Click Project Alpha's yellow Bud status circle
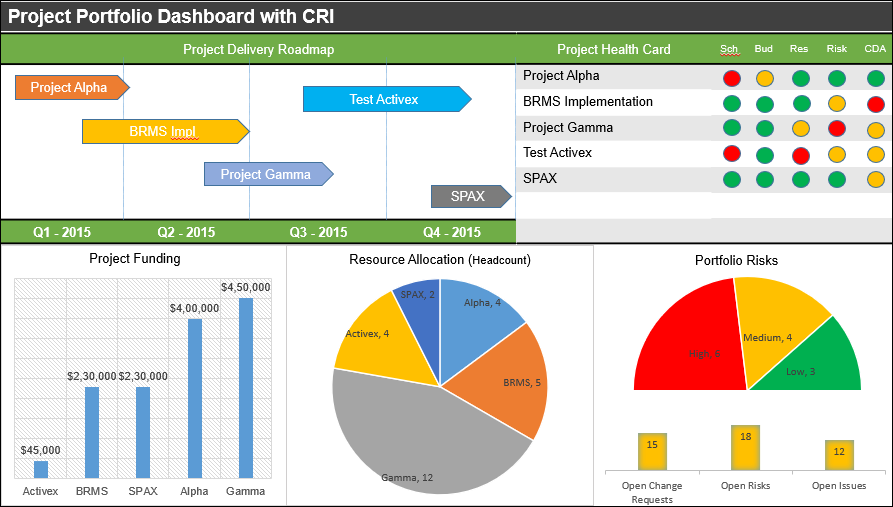The height and width of the screenshot is (507, 893). [764, 78]
